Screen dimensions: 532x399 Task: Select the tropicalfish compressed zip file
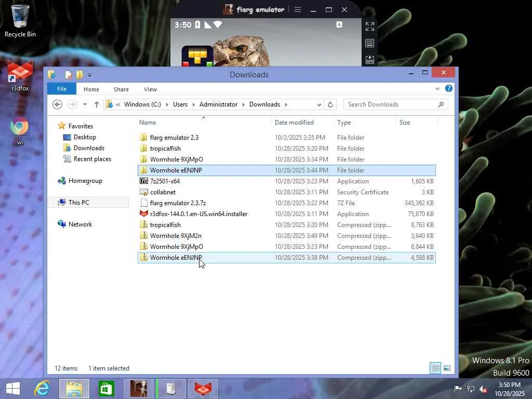click(287, 225)
